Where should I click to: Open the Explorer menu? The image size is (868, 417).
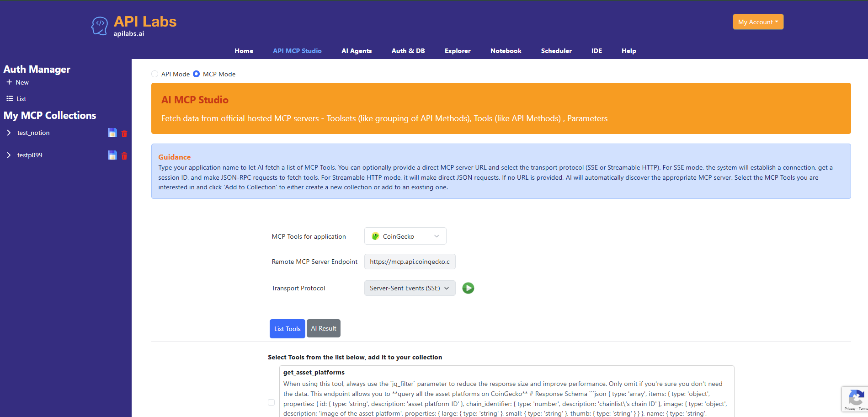point(458,51)
